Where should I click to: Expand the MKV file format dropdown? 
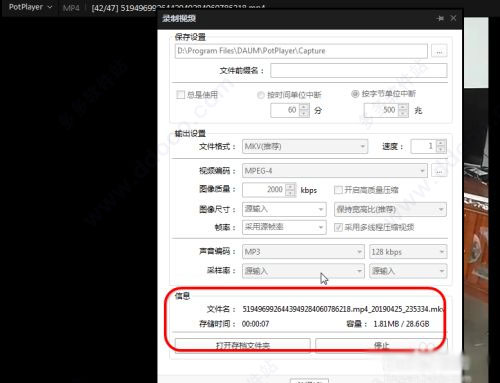click(x=305, y=147)
